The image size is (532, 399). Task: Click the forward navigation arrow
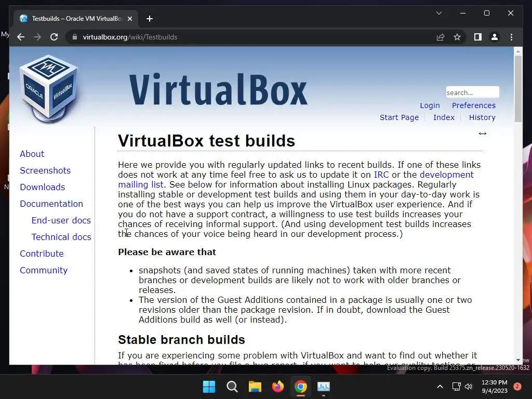[37, 37]
